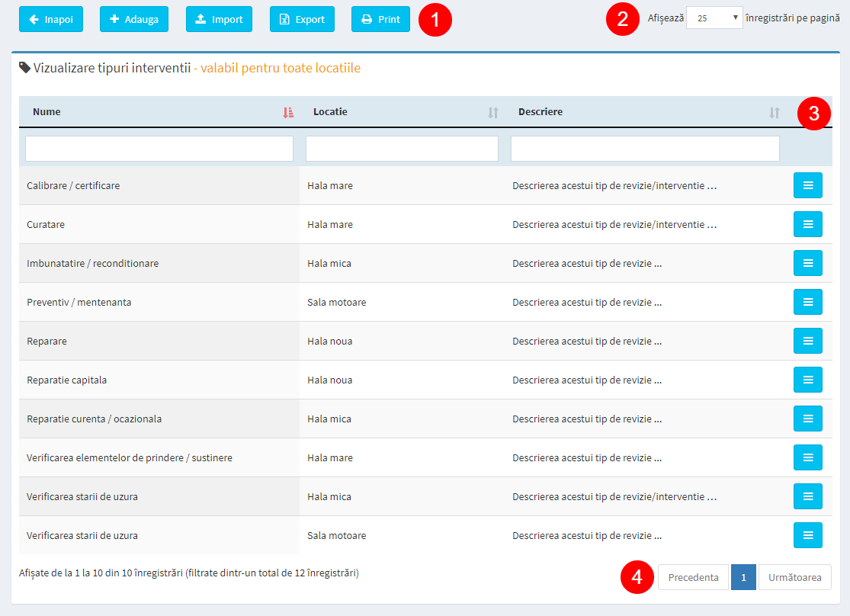Image resolution: width=850 pixels, height=616 pixels.
Task: Select the Calibrare / certificare name cell
Action: 159,185
